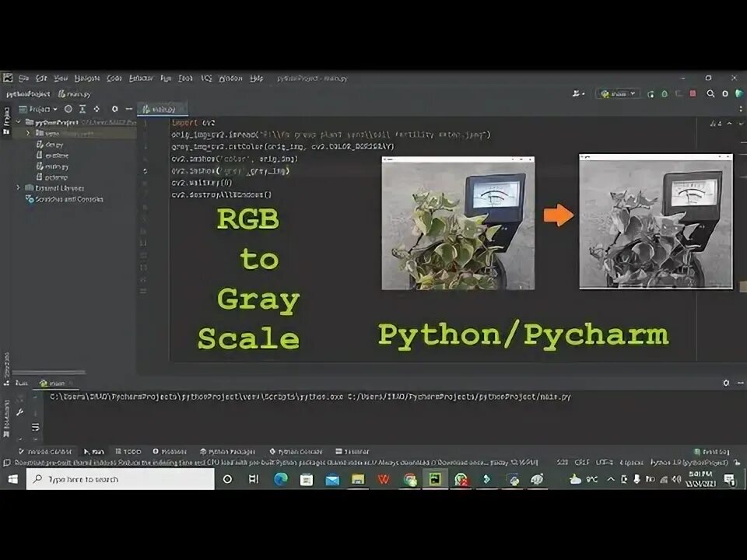
Task: Open the Refactor menu
Action: click(x=141, y=78)
